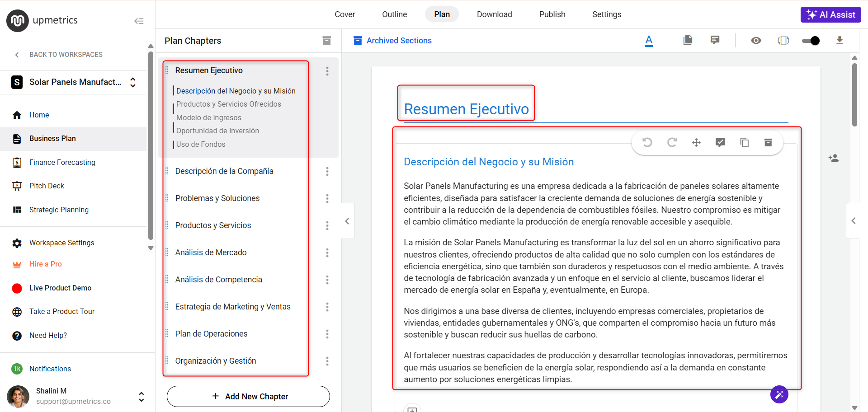868x412 pixels.
Task: Open the Publish tab
Action: [552, 14]
